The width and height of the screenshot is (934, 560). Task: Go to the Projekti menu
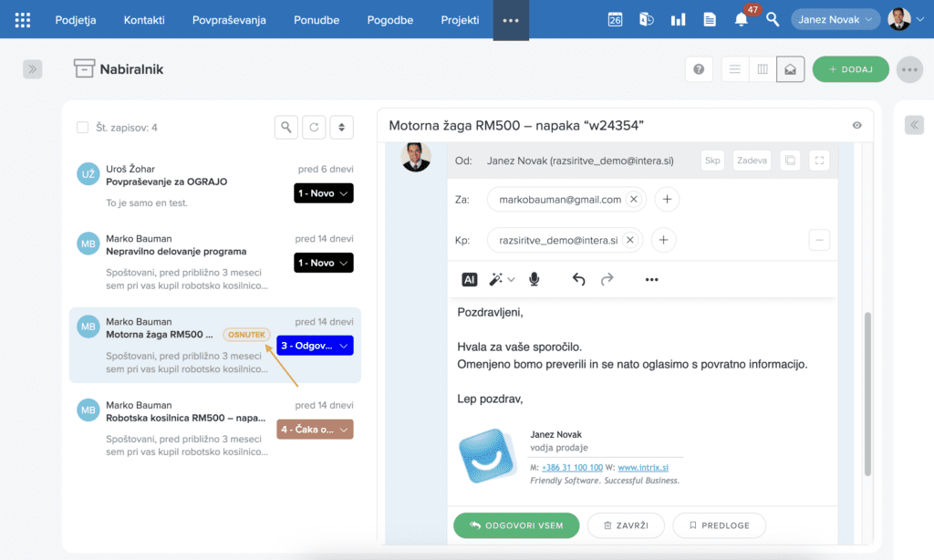(460, 19)
